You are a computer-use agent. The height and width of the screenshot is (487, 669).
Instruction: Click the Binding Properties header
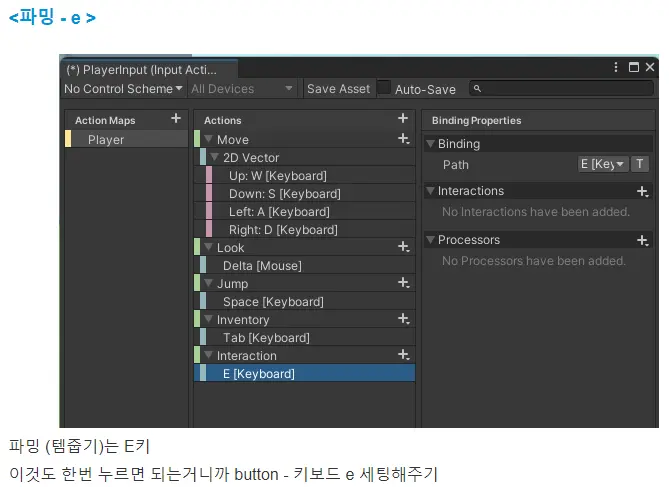(476, 120)
